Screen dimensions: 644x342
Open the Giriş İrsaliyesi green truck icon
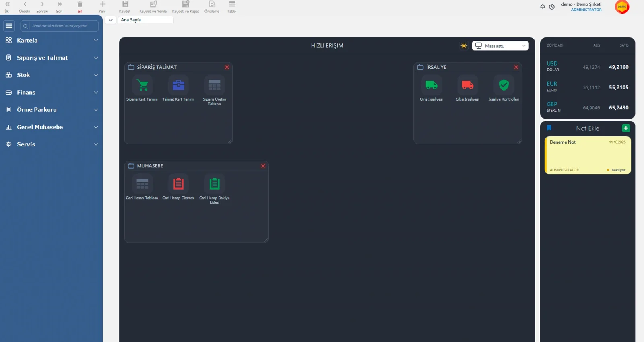point(431,85)
